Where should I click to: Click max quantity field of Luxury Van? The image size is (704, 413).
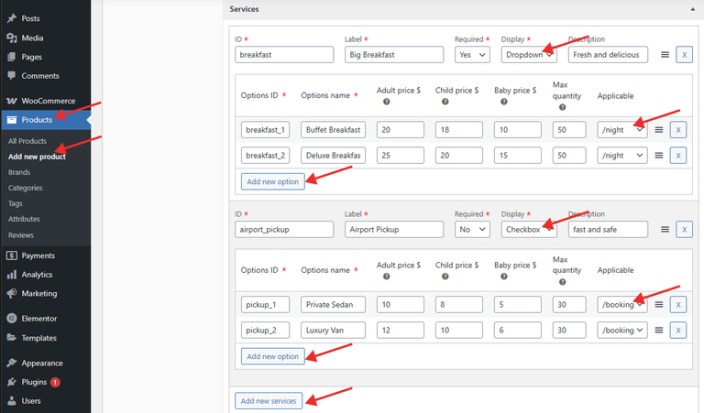click(569, 330)
